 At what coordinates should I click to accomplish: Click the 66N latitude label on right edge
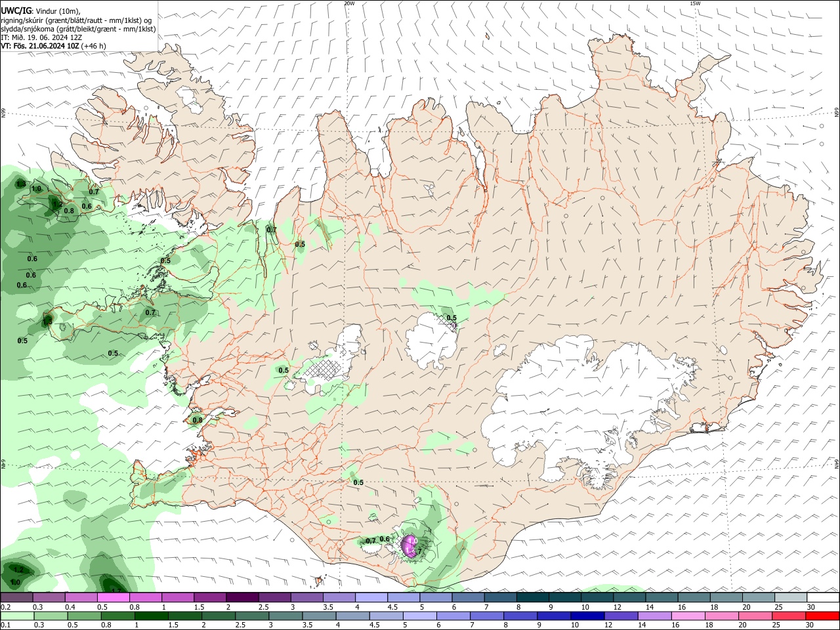pyautogui.click(x=837, y=113)
